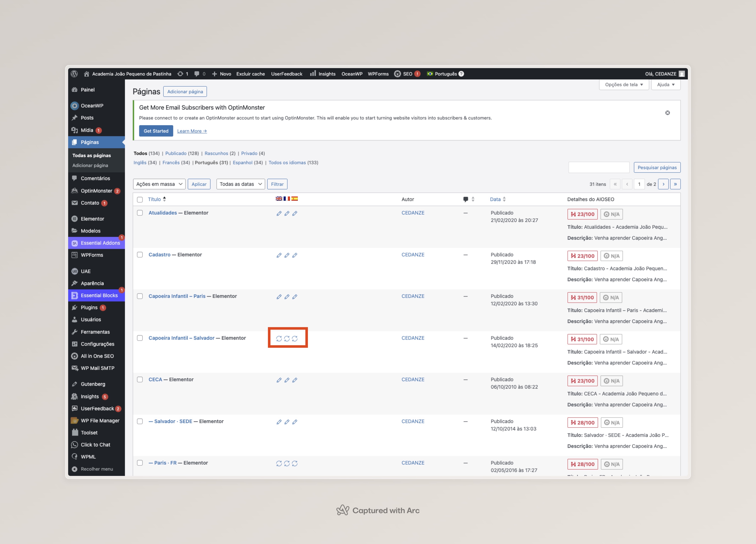Open Elementor menu in sidebar
Image resolution: width=756 pixels, height=544 pixels.
click(x=92, y=218)
